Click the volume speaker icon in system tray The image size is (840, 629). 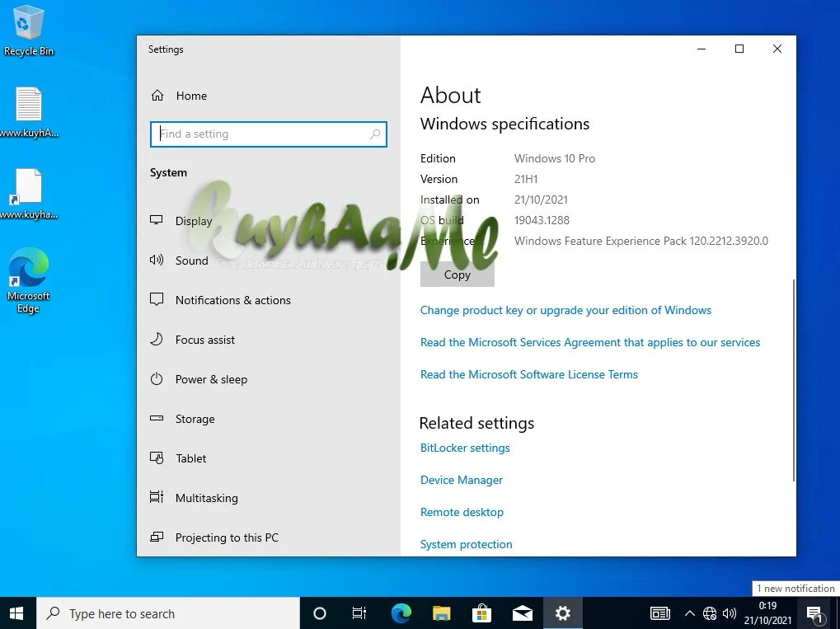tap(729, 613)
